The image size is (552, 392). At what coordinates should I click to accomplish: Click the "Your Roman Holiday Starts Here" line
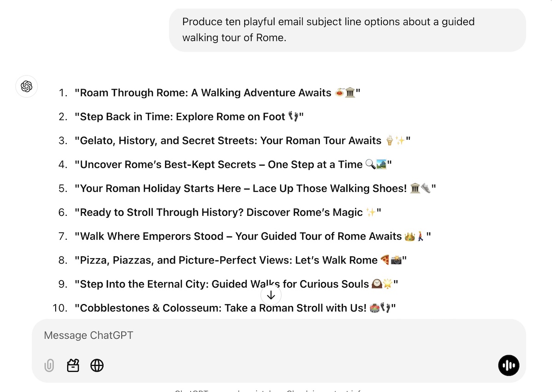pos(255,189)
